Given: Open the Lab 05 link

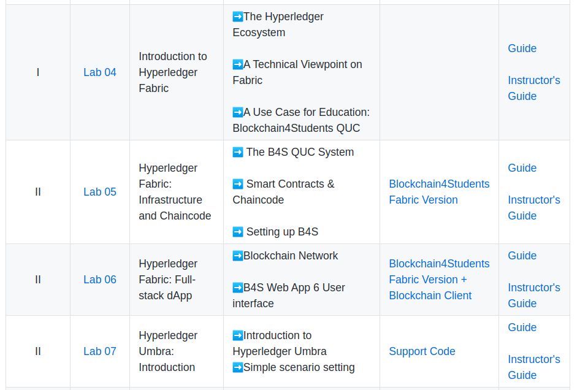Looking at the screenshot, I should tap(100, 192).
